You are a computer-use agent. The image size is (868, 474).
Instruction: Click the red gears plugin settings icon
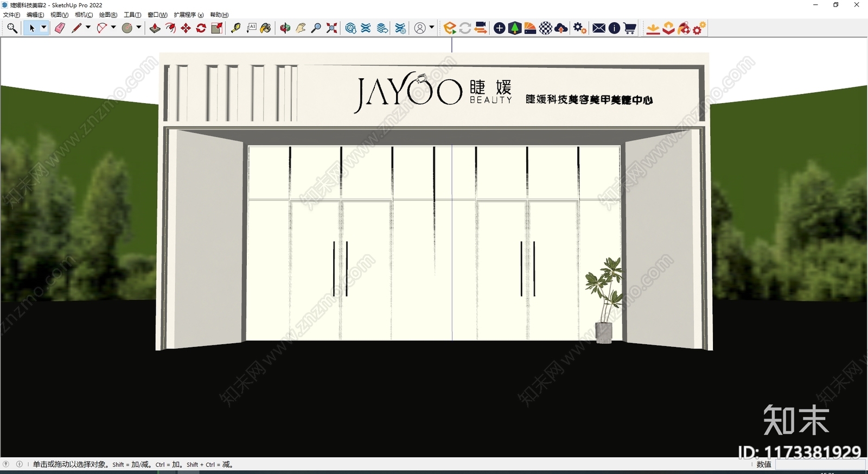coord(699,28)
